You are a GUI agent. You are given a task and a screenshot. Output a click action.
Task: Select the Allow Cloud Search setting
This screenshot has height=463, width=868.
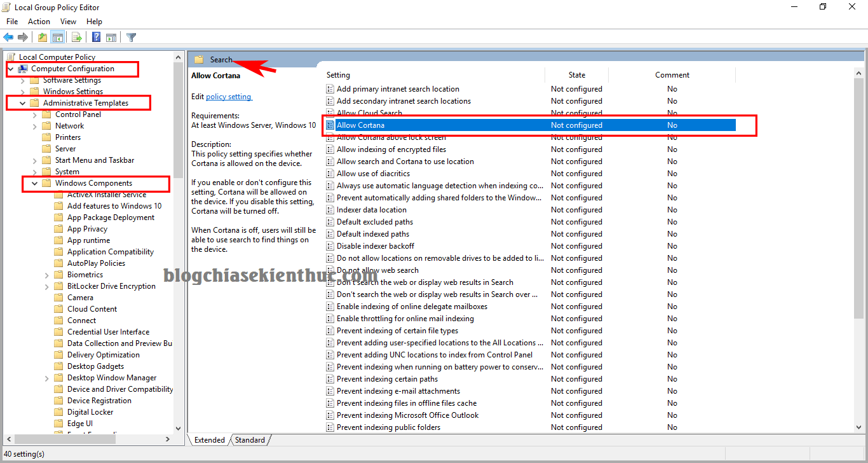coord(369,113)
